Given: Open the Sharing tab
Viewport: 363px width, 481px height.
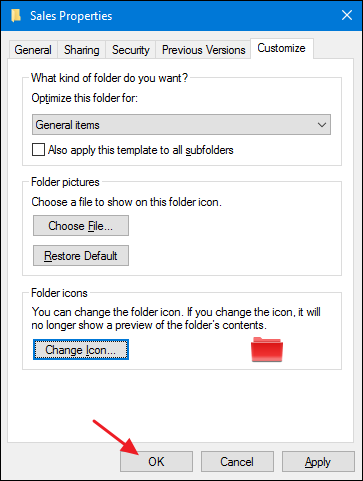Looking at the screenshot, I should [x=82, y=50].
